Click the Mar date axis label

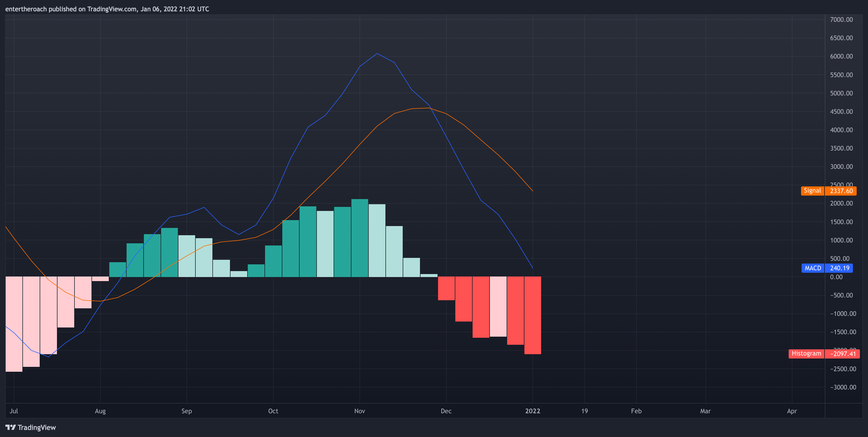pos(705,411)
